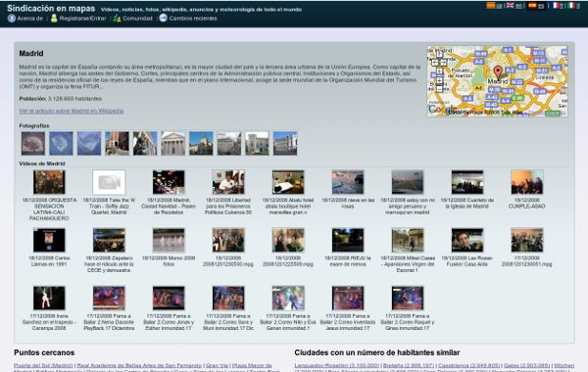Image resolution: width=588 pixels, height=372 pixels.
Task: Play video Fama a Bailar 2 Nena Daconte PlayBack
Action: click(109, 299)
